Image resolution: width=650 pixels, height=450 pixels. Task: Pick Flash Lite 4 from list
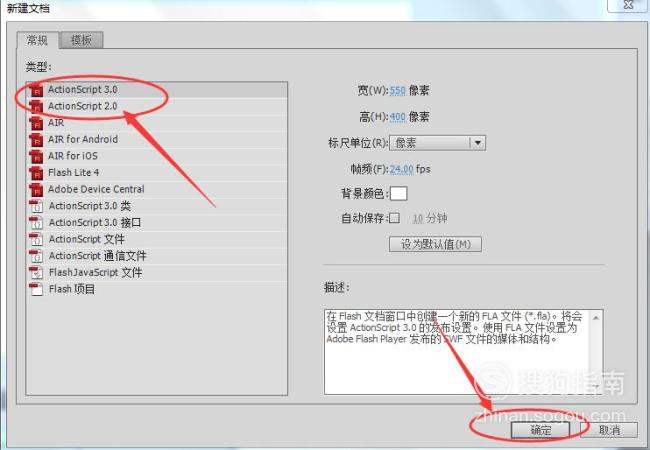pyautogui.click(x=157, y=173)
